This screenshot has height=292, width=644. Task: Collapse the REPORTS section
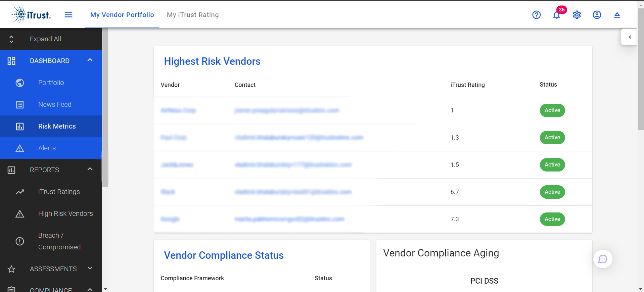(x=90, y=169)
